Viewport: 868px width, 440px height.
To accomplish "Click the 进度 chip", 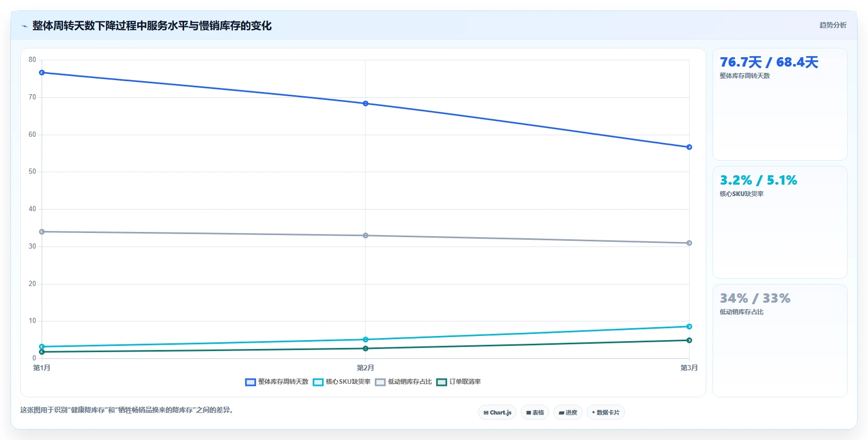I will coord(568,412).
